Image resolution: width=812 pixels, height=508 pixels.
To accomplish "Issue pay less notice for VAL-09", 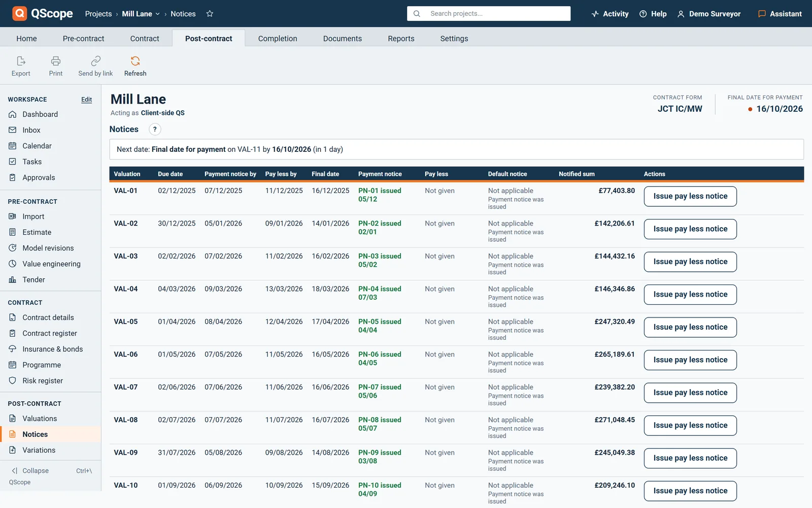I will [690, 458].
